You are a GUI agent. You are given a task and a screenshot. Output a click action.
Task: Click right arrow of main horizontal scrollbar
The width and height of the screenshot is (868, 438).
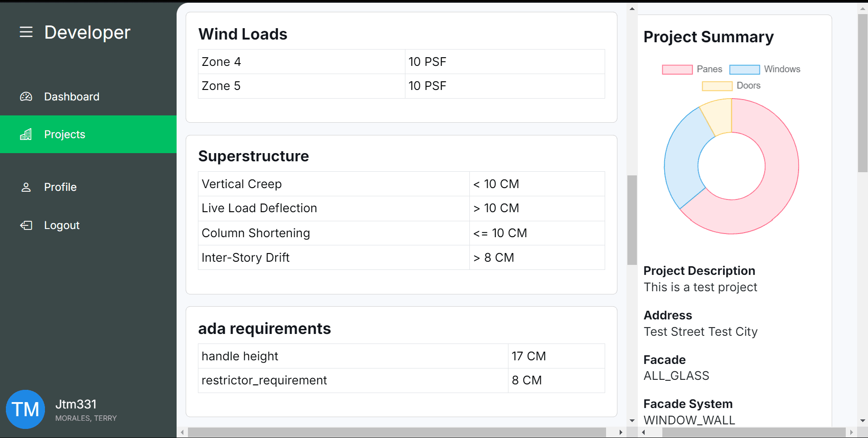[x=621, y=432]
